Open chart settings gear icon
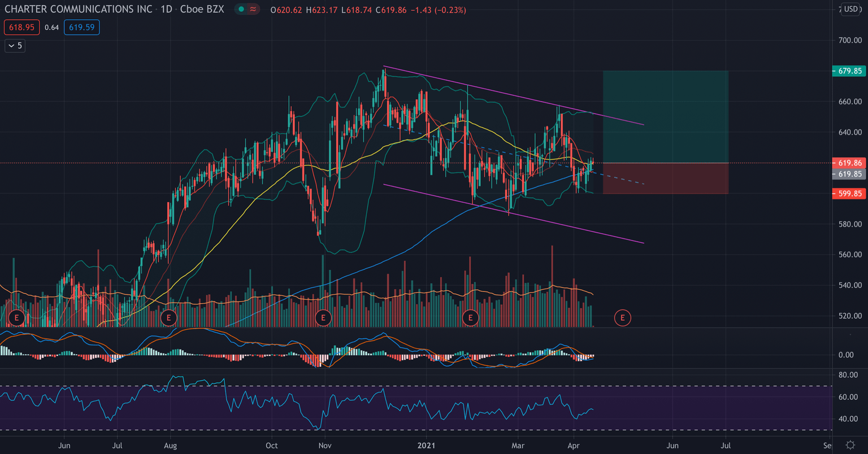Viewport: 868px width, 454px height. pos(850,446)
